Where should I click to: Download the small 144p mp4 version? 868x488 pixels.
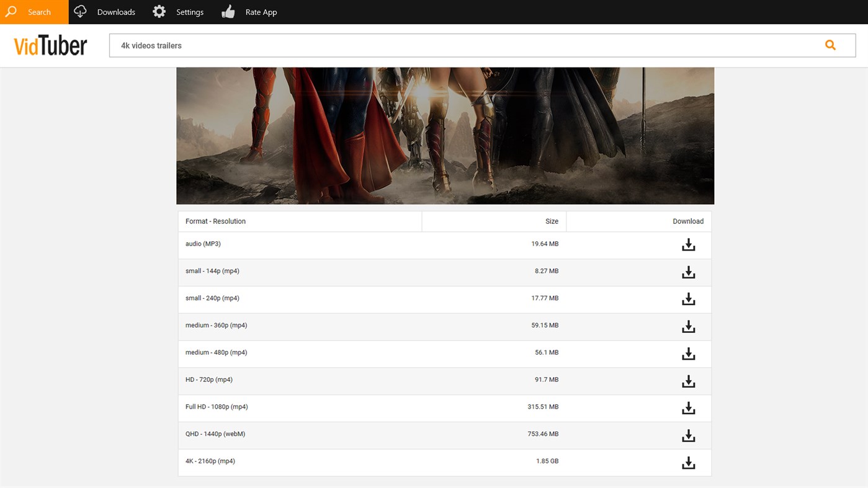tap(688, 272)
